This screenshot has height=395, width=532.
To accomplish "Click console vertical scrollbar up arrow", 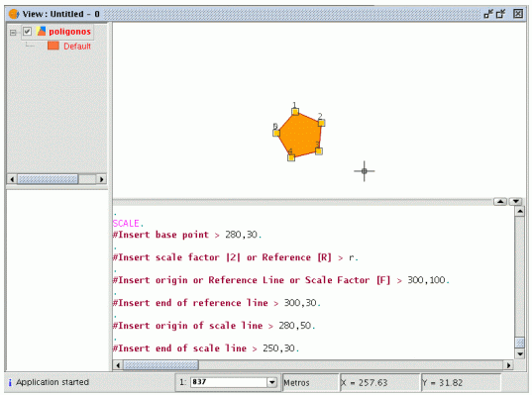I will [x=520, y=212].
